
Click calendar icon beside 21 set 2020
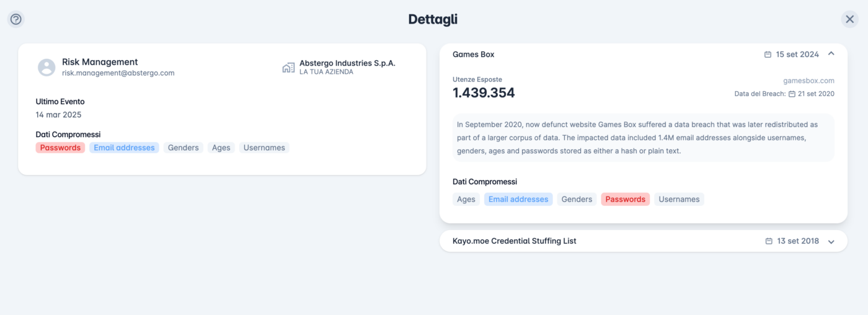(792, 94)
